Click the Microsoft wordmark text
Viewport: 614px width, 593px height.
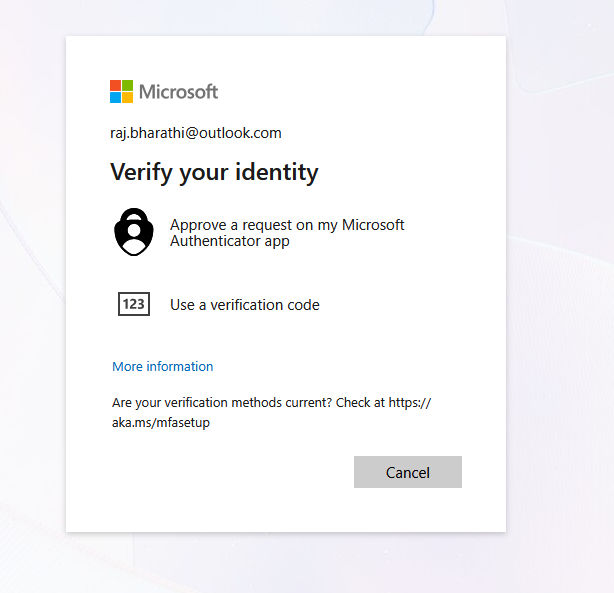[179, 92]
